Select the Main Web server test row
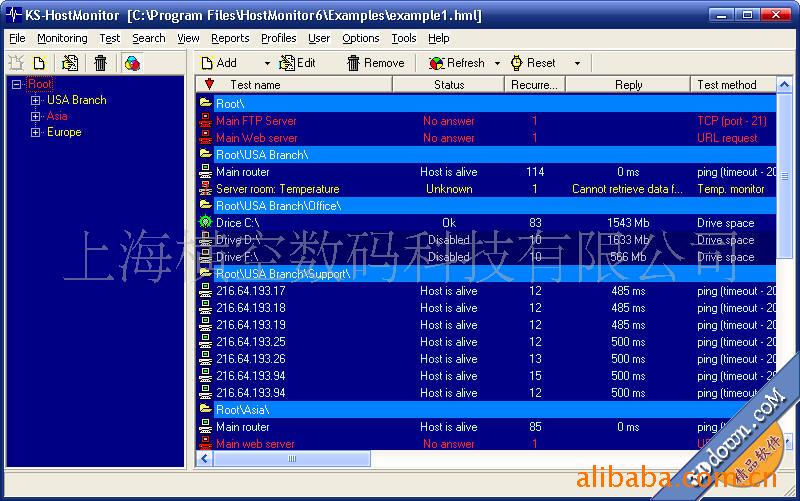Screen dimensions: 800x501 pos(486,138)
